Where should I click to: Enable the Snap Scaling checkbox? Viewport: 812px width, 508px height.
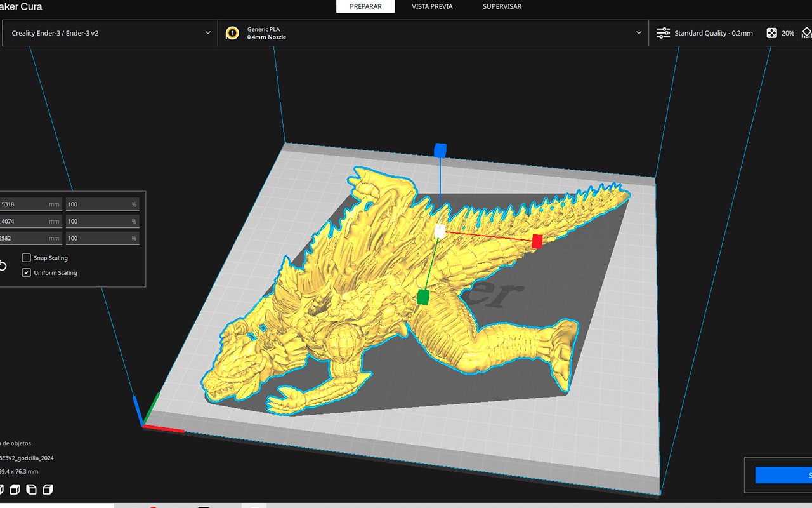[27, 258]
